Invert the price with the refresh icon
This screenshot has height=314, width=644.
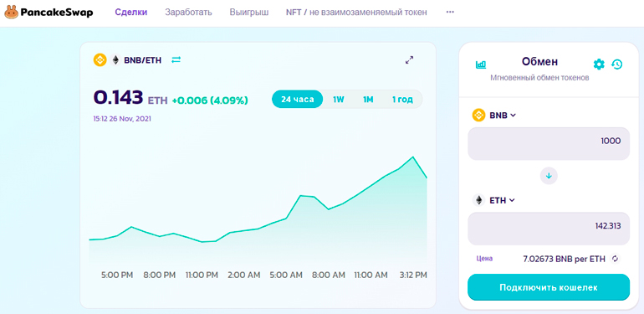(x=615, y=259)
